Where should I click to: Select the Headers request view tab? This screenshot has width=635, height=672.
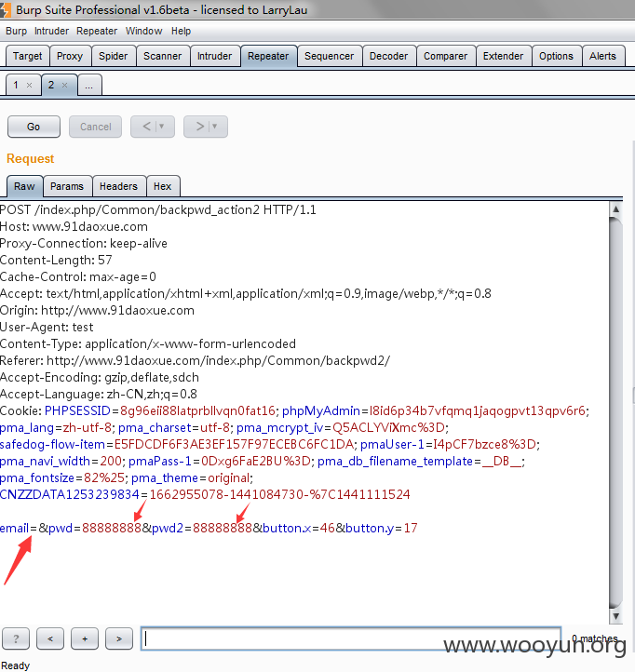[118, 186]
